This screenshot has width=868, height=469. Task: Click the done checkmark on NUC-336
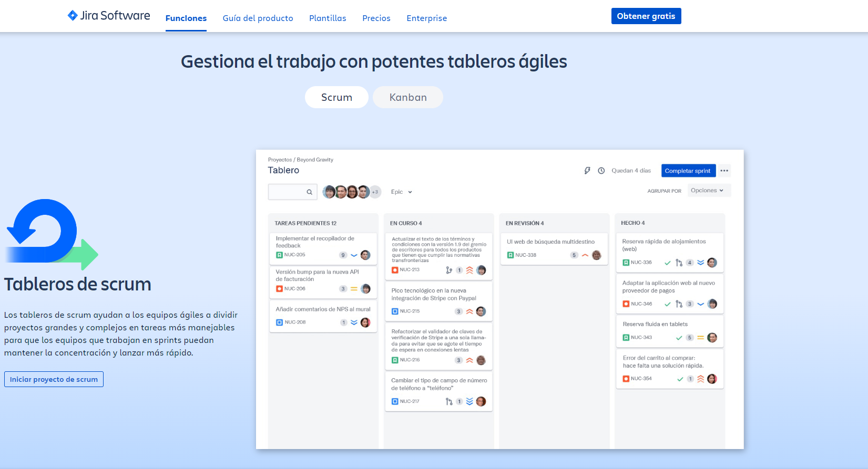tap(668, 263)
